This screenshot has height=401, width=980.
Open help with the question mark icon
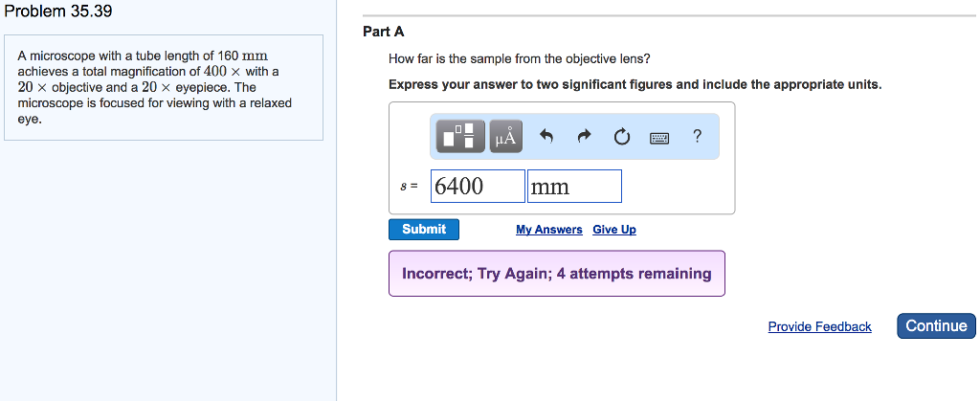[x=698, y=137]
